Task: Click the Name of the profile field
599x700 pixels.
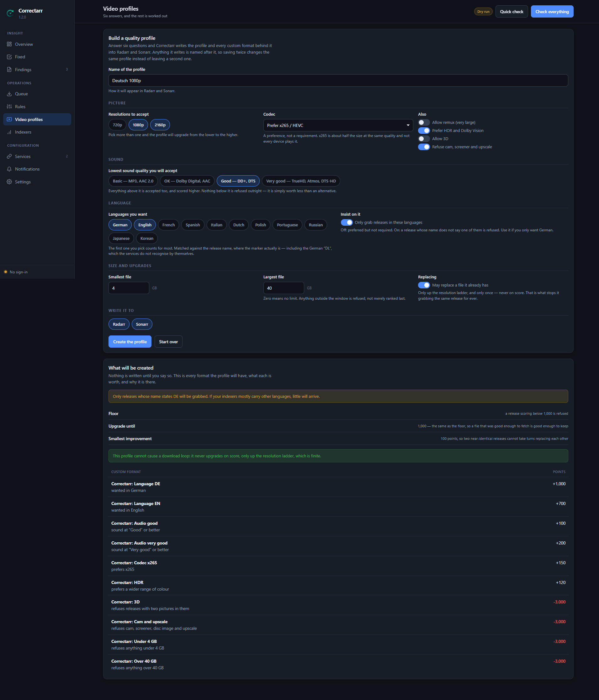Action: (x=338, y=80)
